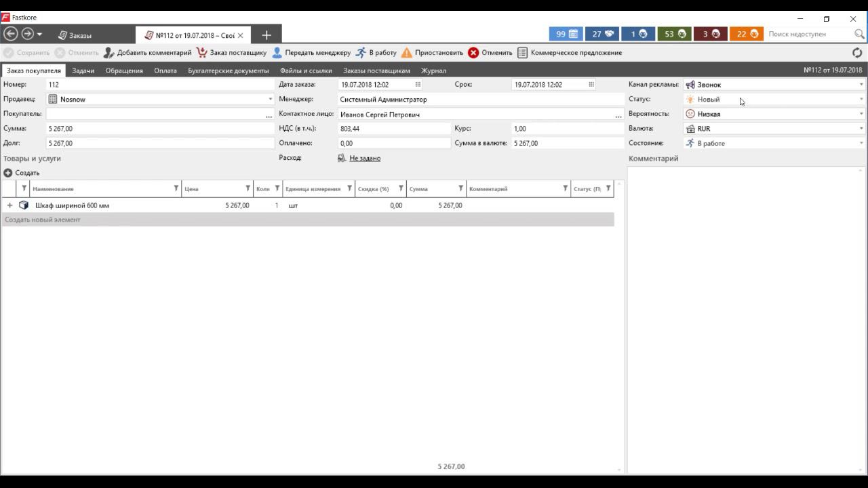
Task: Click the Номер field with 112
Action: click(160, 85)
